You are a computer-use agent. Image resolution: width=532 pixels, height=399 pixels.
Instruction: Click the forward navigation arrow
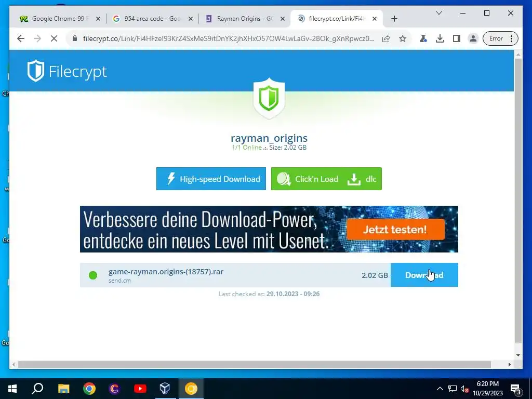point(37,38)
